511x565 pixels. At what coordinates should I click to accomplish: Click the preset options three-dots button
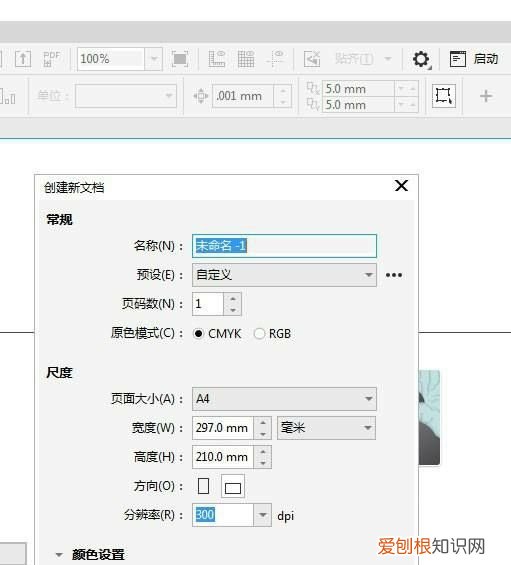tap(394, 275)
